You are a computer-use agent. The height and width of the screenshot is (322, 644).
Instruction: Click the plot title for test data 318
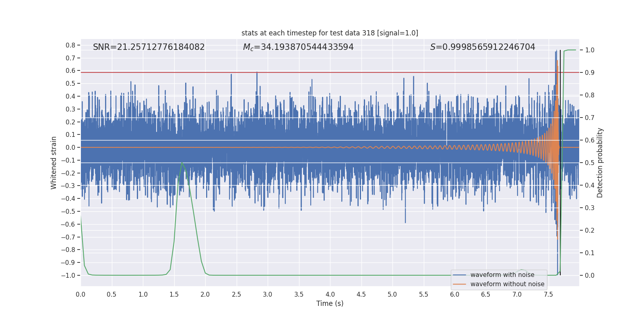point(330,33)
